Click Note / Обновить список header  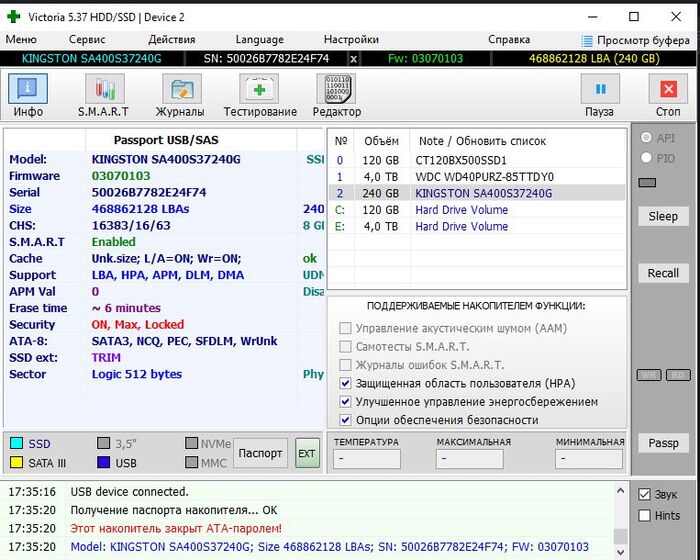(482, 141)
